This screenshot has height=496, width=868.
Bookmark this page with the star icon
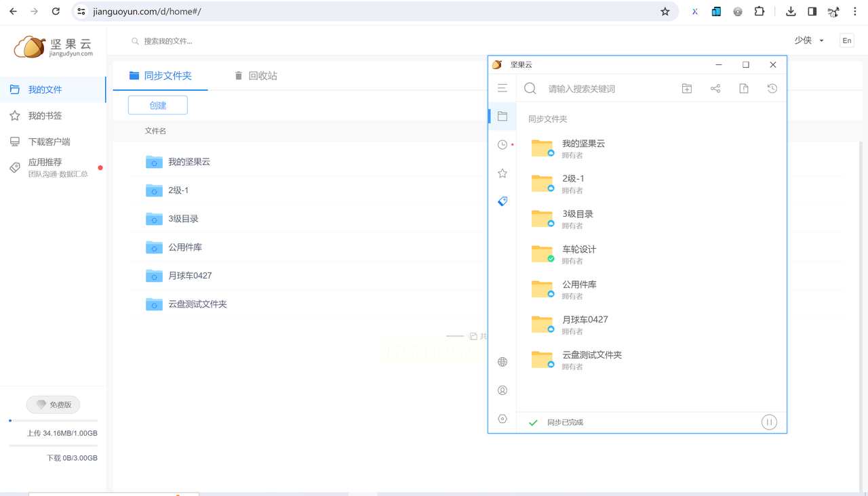[665, 12]
